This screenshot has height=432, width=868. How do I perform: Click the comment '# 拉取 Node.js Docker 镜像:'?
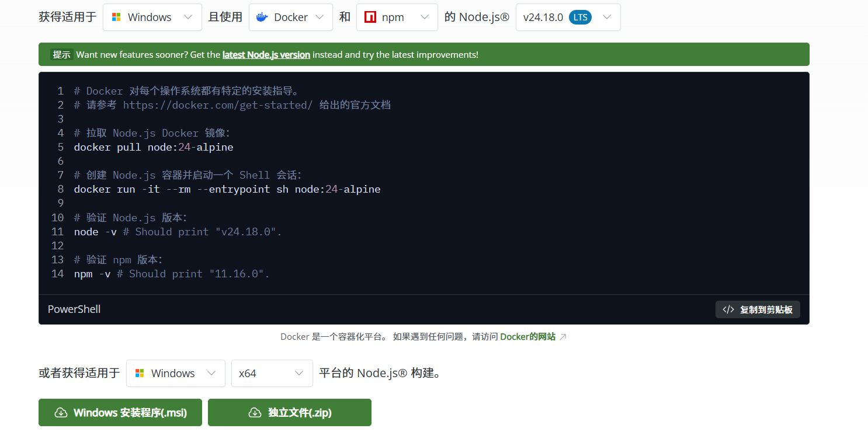152,133
